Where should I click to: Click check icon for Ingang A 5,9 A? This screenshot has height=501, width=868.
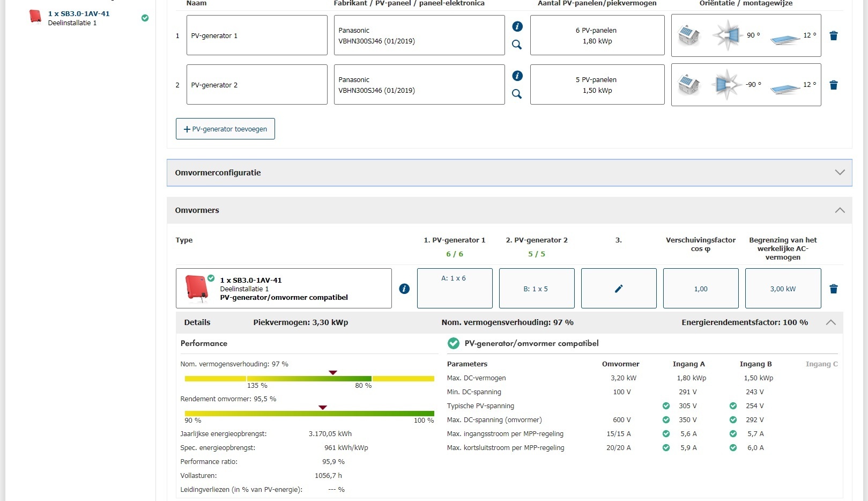tap(666, 448)
